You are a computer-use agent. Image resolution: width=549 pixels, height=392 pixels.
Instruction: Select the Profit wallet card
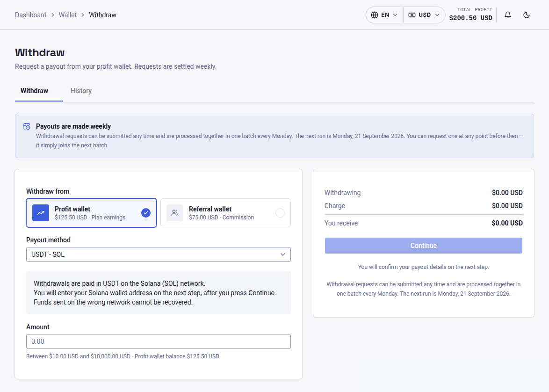tap(91, 213)
